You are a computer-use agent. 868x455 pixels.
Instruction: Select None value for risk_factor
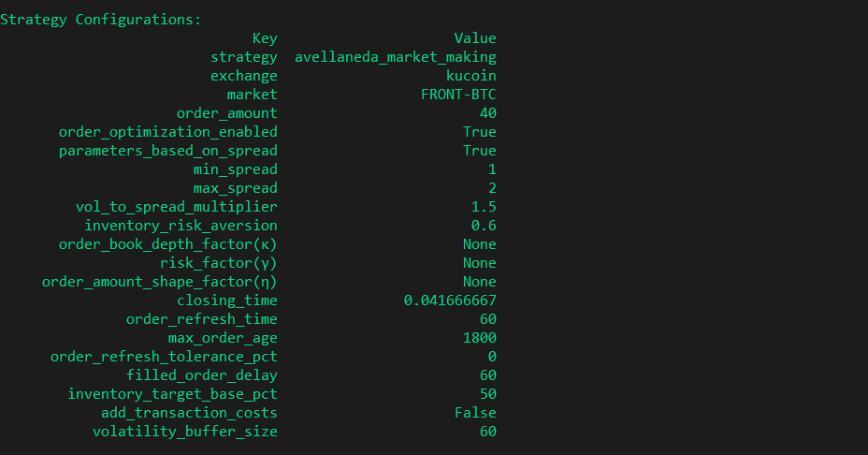pos(479,263)
